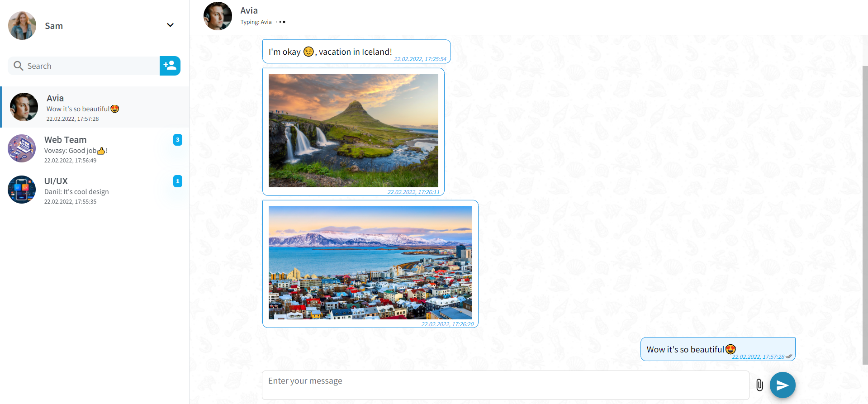
Task: Open the UI/UX chat name
Action: click(x=56, y=181)
